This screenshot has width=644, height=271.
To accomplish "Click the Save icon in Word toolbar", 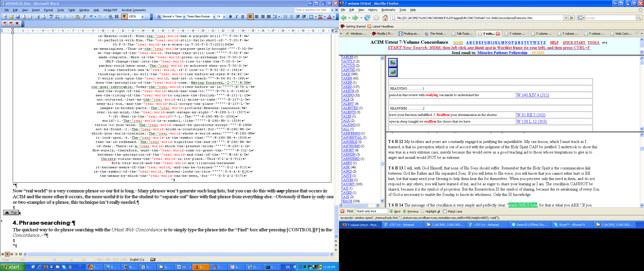I will (x=18, y=17).
